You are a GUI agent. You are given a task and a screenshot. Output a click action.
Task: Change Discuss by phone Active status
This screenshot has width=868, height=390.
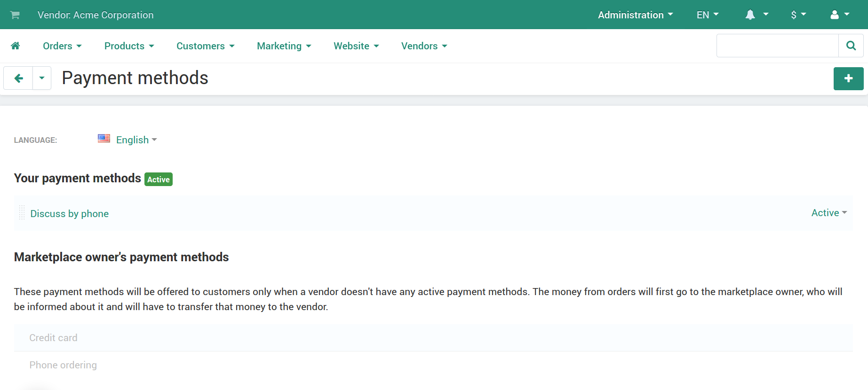(829, 213)
